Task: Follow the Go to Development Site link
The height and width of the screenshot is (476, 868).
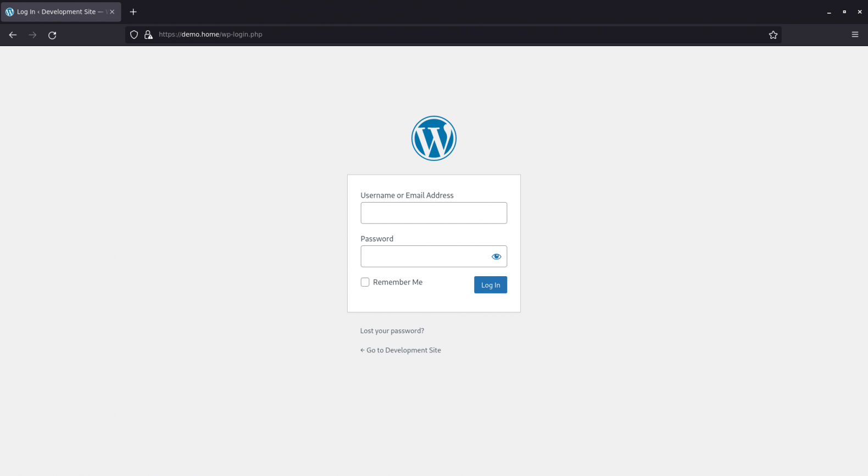Action: pos(400,350)
